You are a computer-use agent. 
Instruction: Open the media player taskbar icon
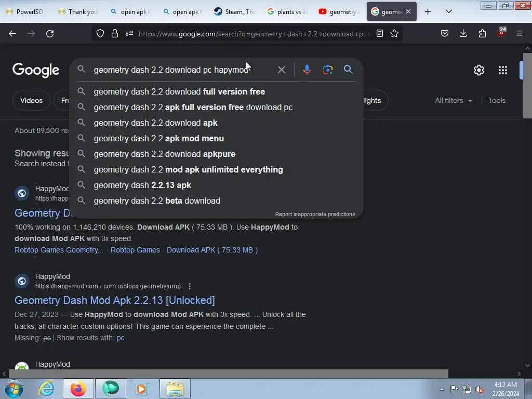point(142,389)
